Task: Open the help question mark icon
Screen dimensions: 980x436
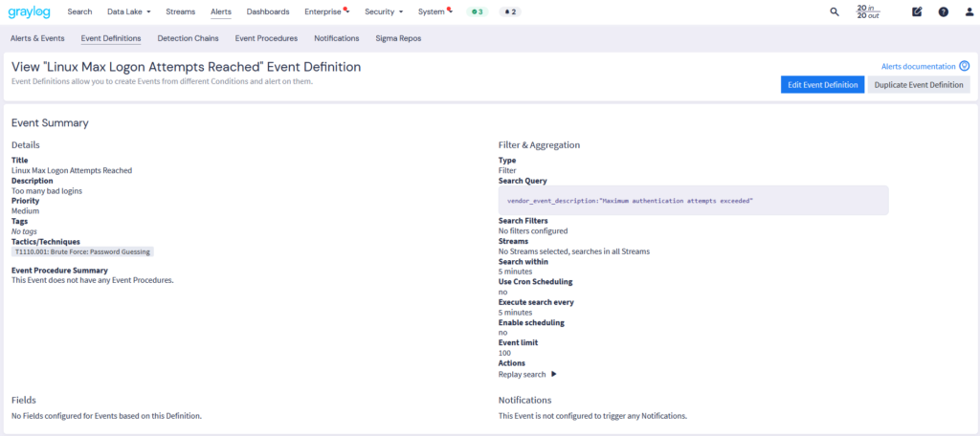Action: pyautogui.click(x=943, y=11)
